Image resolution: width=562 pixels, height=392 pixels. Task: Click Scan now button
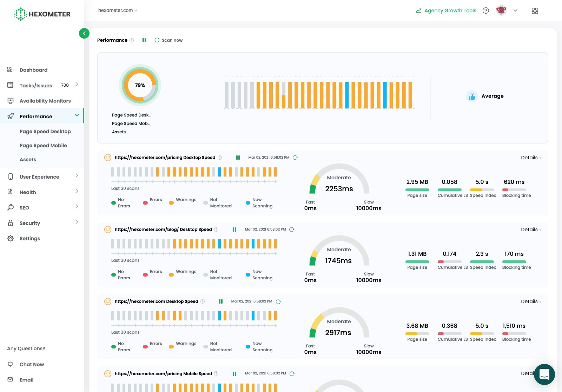click(x=169, y=40)
